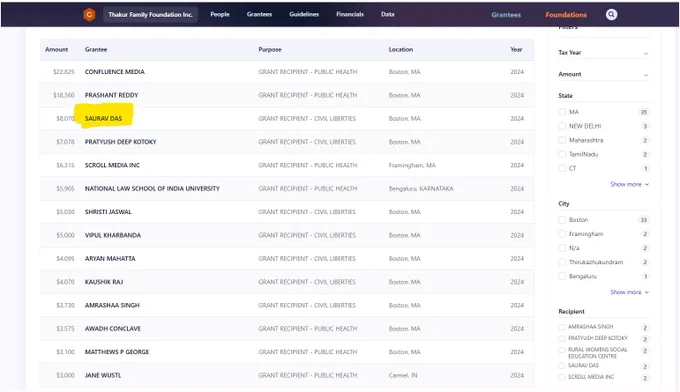Check the Framingham city checkbox
Image resolution: width=680 pixels, height=392 pixels.
[x=562, y=234]
